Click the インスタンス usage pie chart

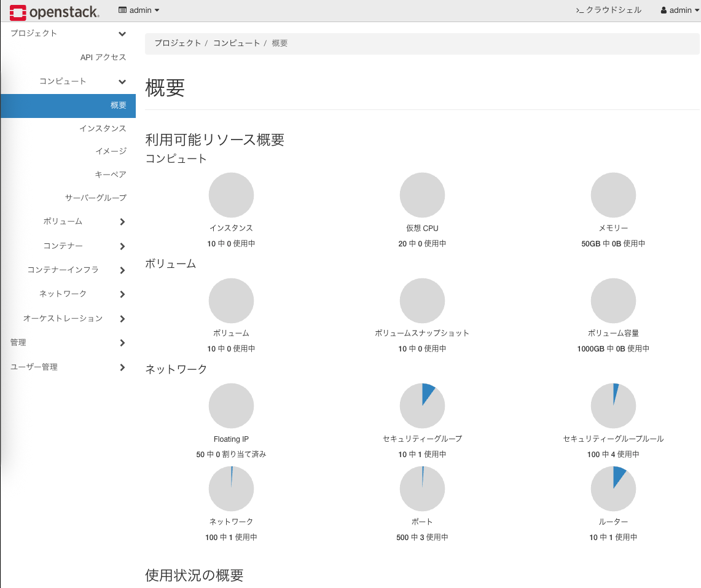[x=231, y=195]
